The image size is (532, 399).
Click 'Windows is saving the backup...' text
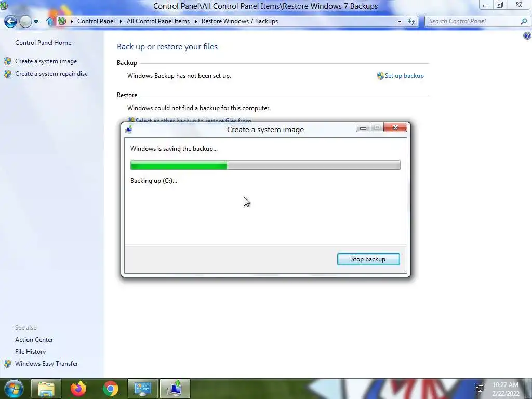coord(174,148)
